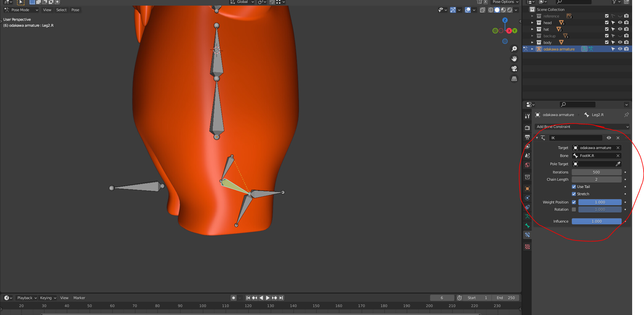Open the Playback dropdown in timeline
The height and width of the screenshot is (315, 644).
pos(27,298)
